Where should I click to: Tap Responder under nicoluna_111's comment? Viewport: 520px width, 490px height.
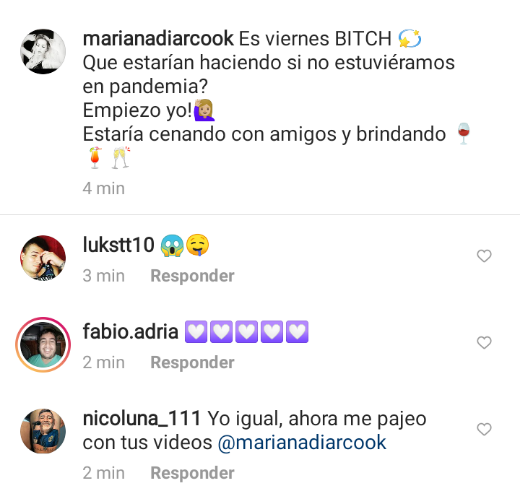pyautogui.click(x=192, y=473)
